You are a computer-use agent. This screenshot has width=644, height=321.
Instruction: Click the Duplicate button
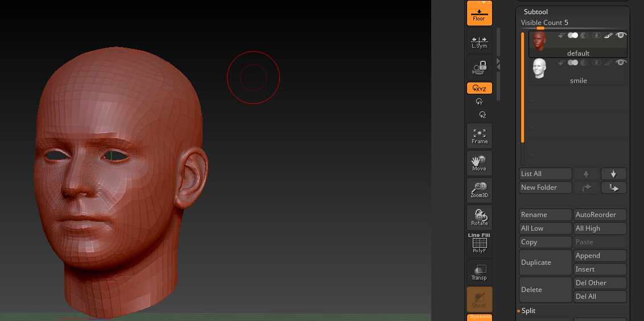[545, 262]
